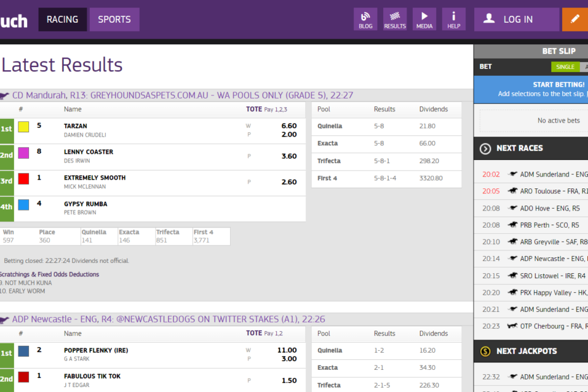Image resolution: width=588 pixels, height=392 pixels.
Task: Click horse icon for ARB Greyville race
Action: (513, 242)
